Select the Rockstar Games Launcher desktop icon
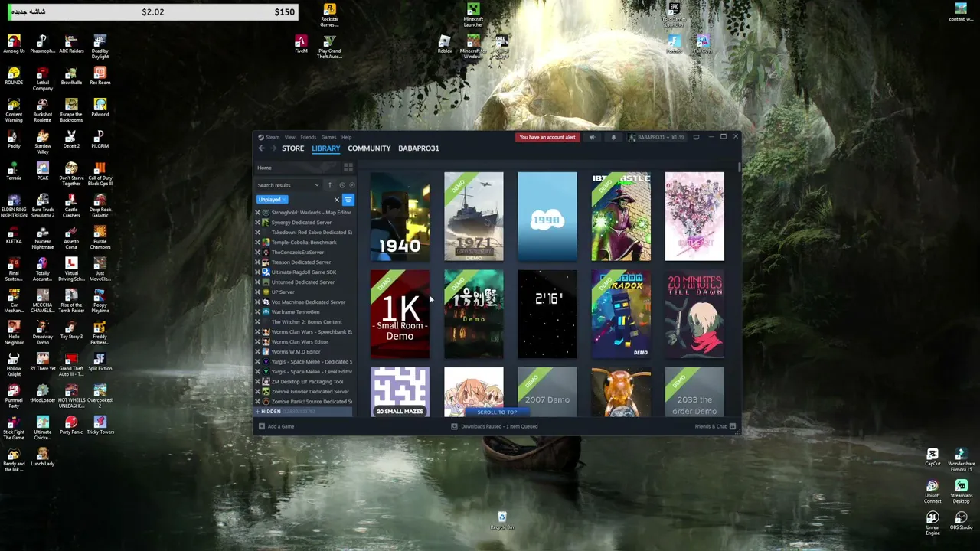980x551 pixels. coord(329,15)
